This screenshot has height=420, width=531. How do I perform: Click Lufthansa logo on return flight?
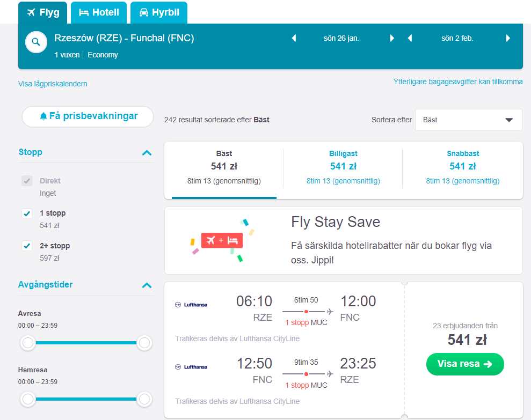(x=191, y=367)
